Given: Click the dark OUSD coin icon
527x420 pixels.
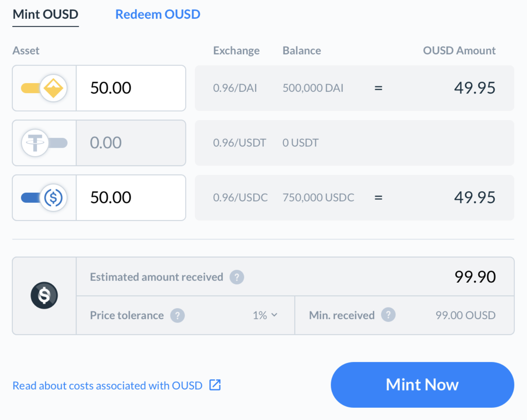Looking at the screenshot, I should point(44,295).
